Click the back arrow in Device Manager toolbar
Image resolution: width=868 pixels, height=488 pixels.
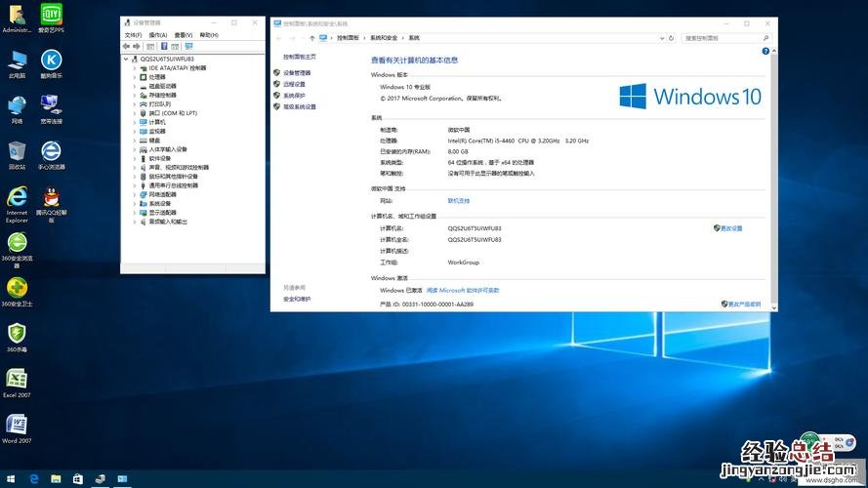click(x=126, y=46)
